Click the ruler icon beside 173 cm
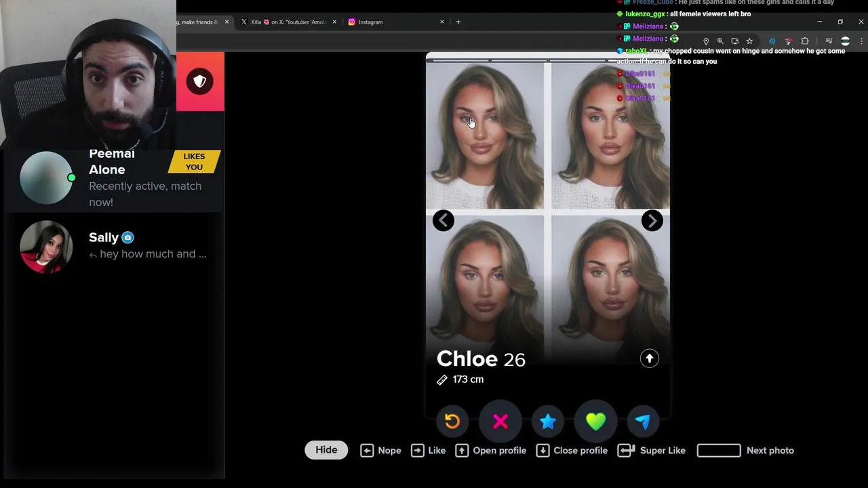868x488 pixels. (x=442, y=380)
